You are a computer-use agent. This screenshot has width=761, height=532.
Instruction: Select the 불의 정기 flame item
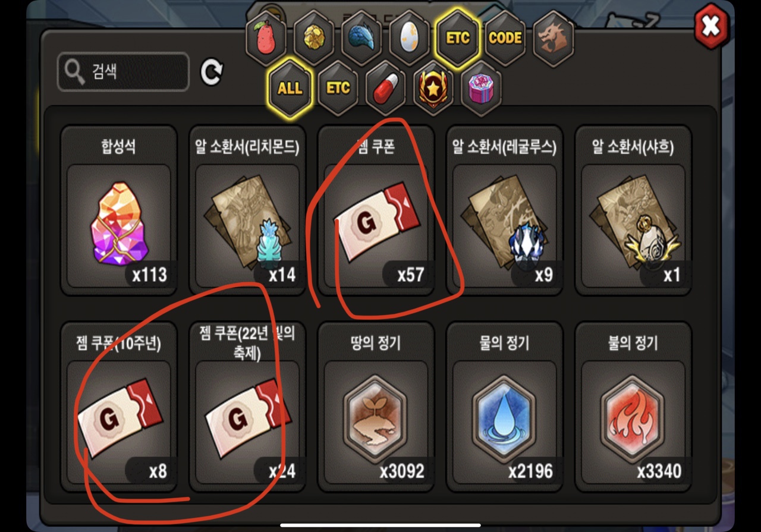coord(633,407)
